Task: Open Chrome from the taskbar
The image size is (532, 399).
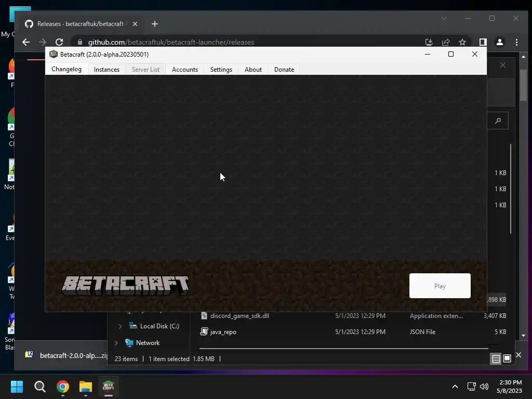Action: [63, 387]
